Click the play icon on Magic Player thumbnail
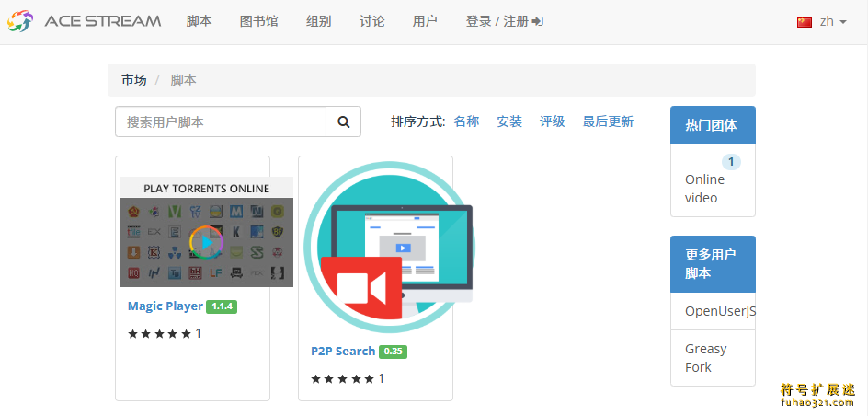 pos(207,242)
